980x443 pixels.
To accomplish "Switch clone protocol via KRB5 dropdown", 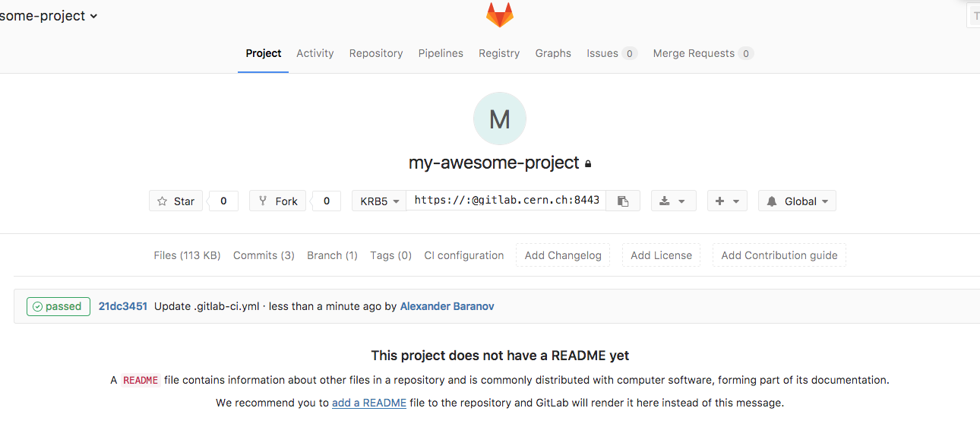I will (379, 201).
